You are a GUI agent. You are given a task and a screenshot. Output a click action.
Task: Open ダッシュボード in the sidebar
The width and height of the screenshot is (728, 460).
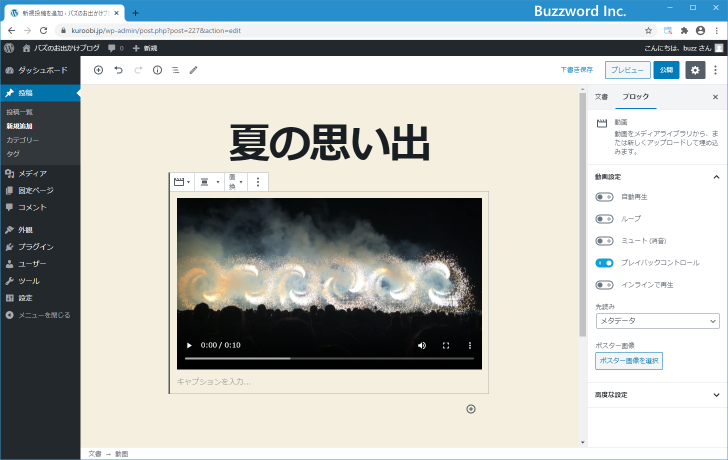(x=40, y=70)
